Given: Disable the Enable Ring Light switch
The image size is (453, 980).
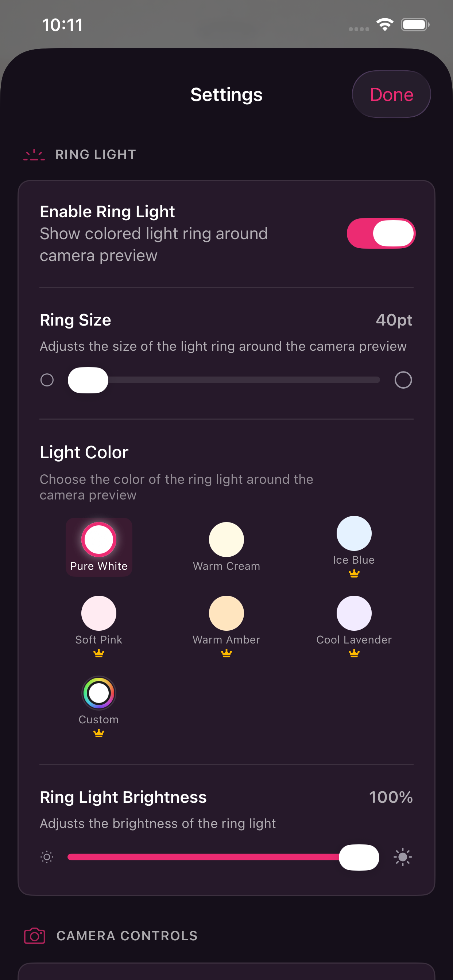Looking at the screenshot, I should [381, 233].
